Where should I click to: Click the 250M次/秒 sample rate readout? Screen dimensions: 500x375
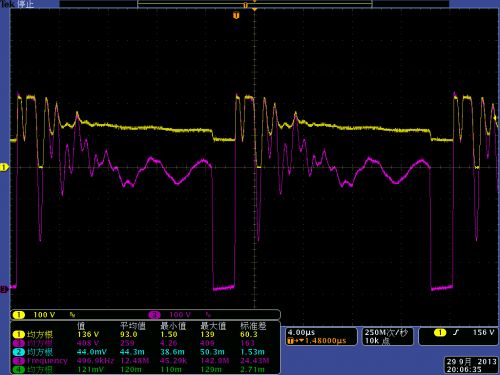pyautogui.click(x=386, y=332)
